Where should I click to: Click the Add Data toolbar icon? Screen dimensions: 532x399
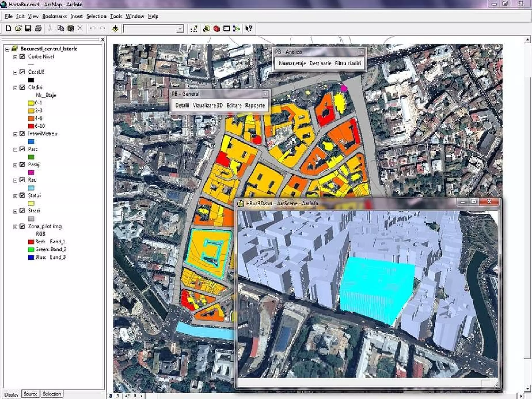[x=115, y=29]
